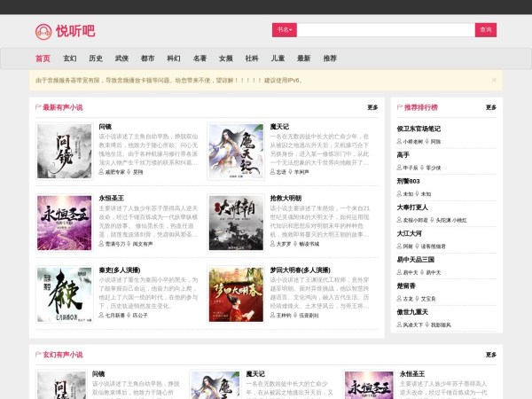Click the 秦吏(多人演播) cover image

pos(63,294)
